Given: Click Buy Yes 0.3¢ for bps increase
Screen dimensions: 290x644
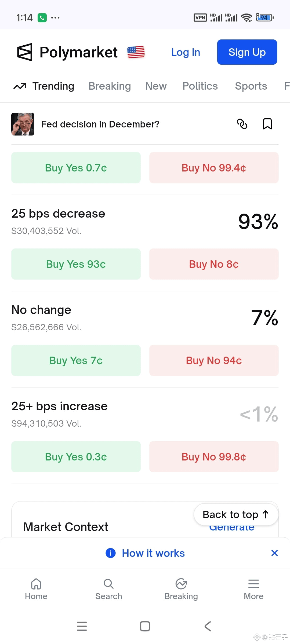Looking at the screenshot, I should 76,457.
